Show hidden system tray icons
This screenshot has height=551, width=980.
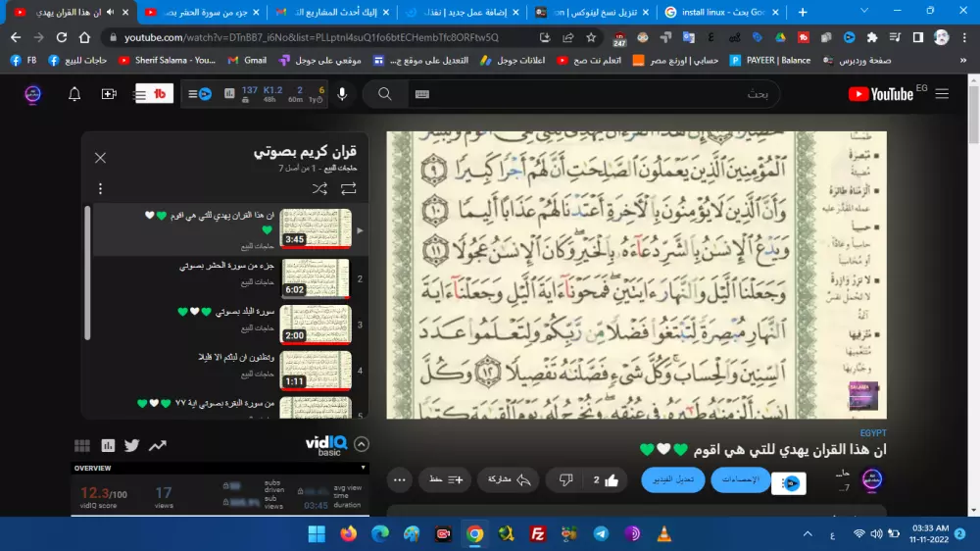(x=808, y=534)
